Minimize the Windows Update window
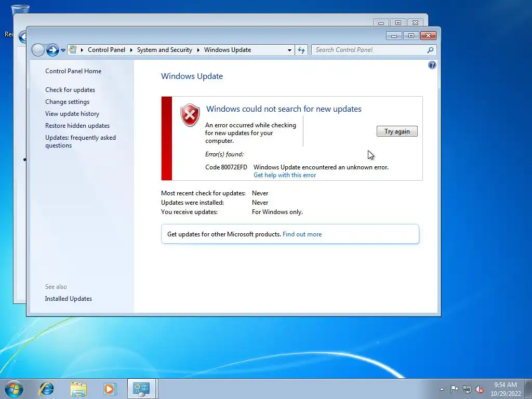The width and height of the screenshot is (532, 399). pyautogui.click(x=394, y=36)
